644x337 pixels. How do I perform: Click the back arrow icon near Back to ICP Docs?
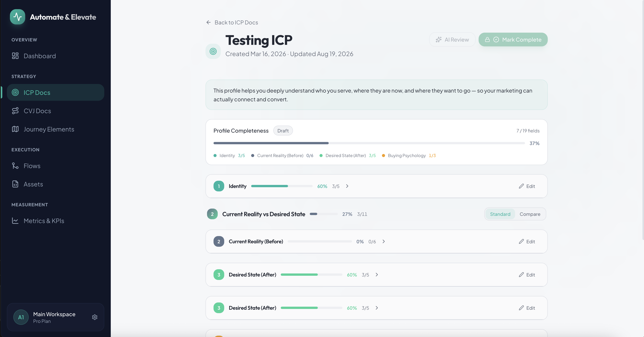(x=209, y=23)
